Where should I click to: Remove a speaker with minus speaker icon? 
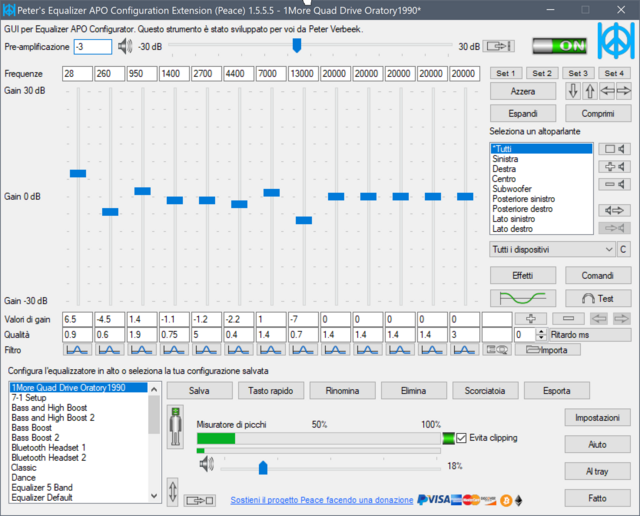614,185
